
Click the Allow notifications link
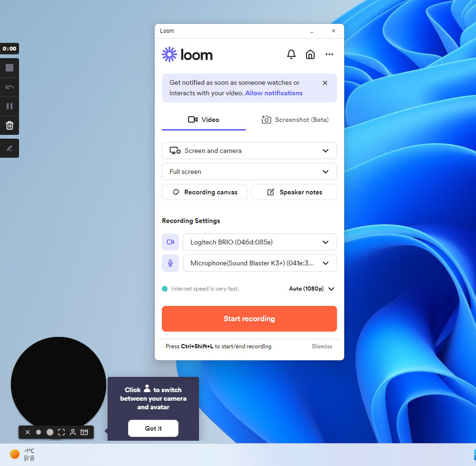pyautogui.click(x=274, y=93)
